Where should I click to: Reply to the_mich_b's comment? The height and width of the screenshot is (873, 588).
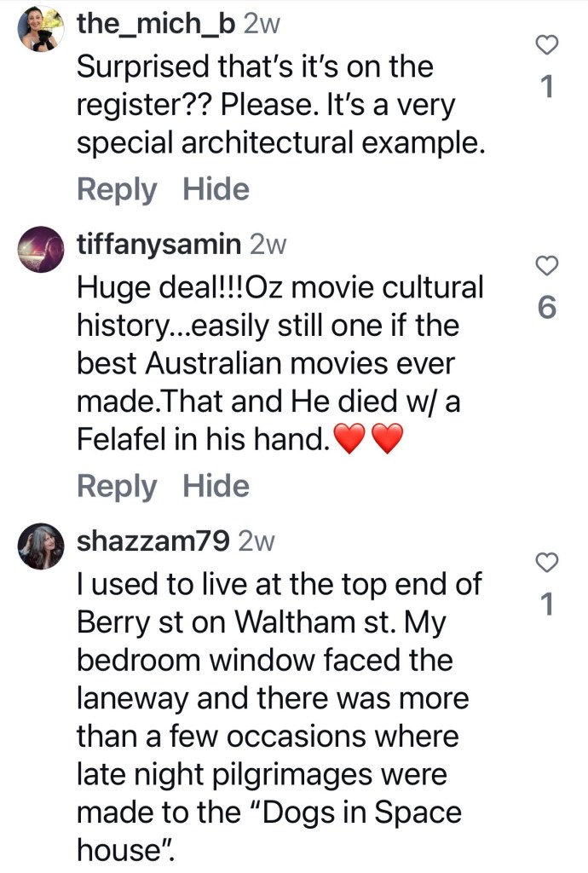coord(117,189)
